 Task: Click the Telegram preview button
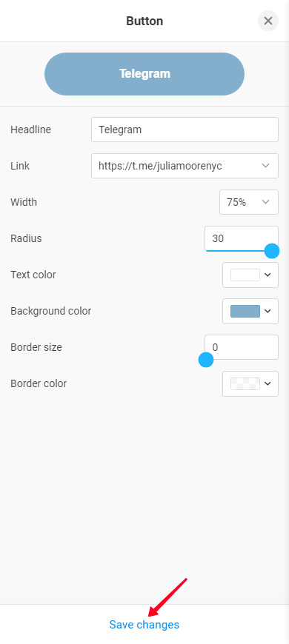point(144,74)
